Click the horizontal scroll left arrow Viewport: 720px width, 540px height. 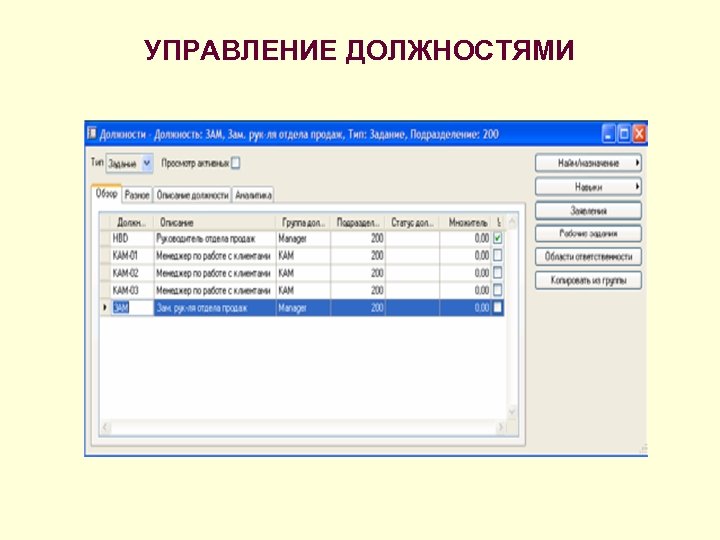click(x=106, y=428)
